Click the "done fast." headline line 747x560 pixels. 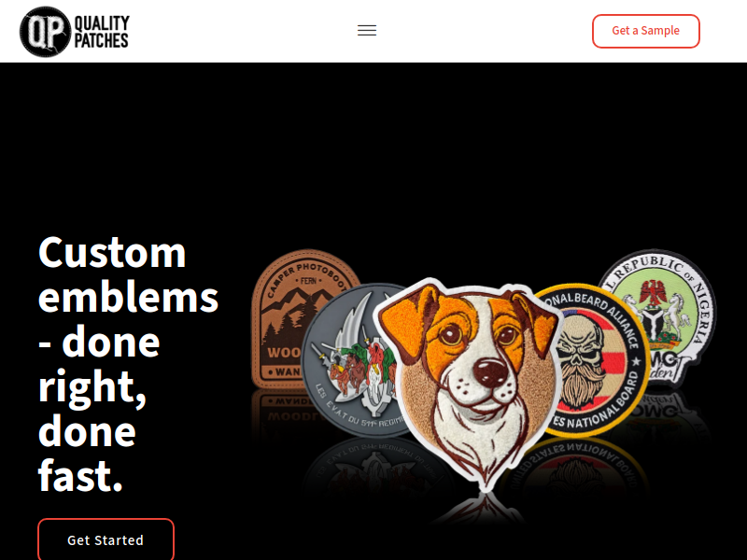[x=87, y=453]
